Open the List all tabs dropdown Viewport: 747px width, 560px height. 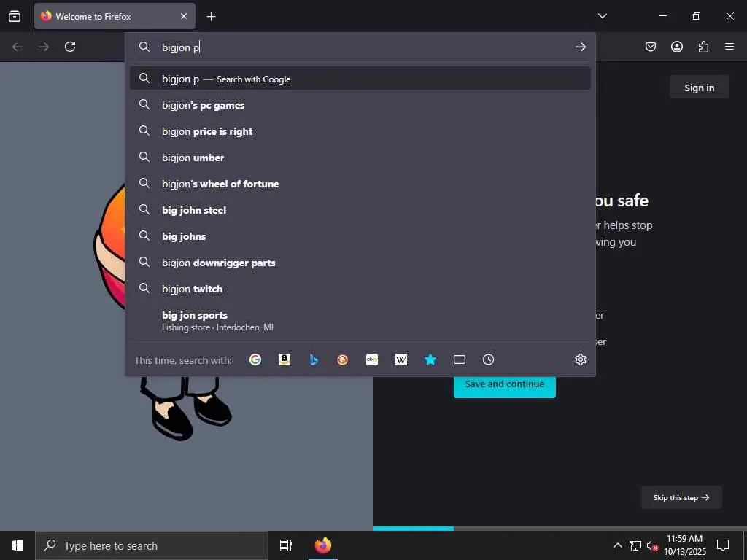pos(602,16)
